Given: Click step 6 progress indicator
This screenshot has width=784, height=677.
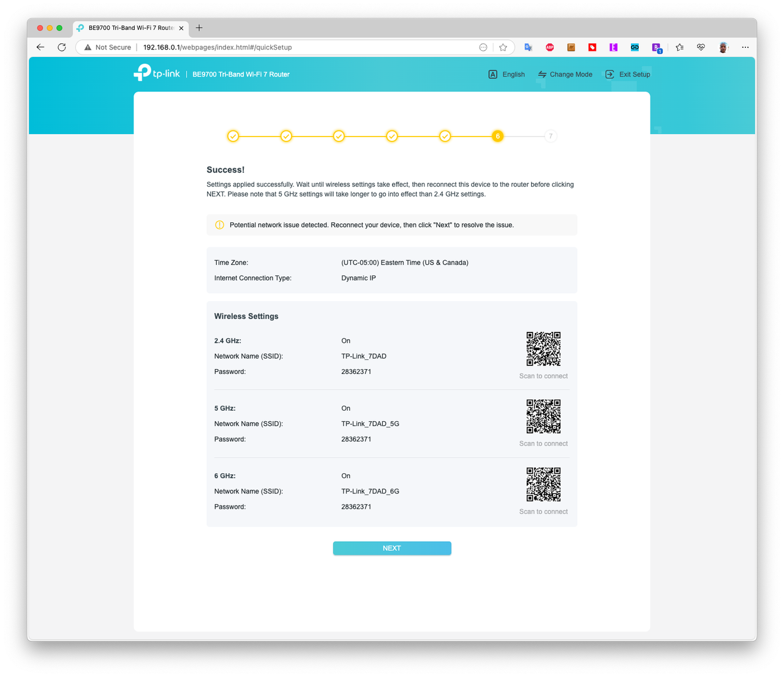Looking at the screenshot, I should pyautogui.click(x=498, y=136).
